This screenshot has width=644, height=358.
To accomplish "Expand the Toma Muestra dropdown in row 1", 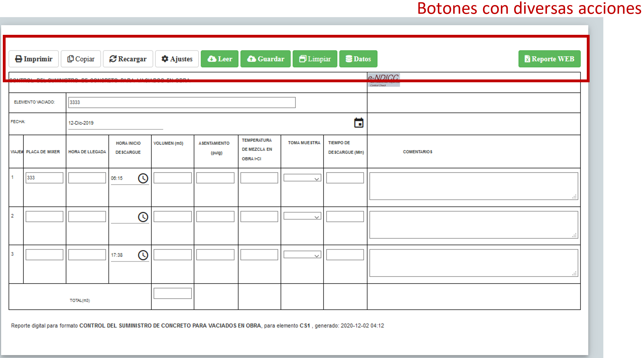I will click(x=302, y=178).
